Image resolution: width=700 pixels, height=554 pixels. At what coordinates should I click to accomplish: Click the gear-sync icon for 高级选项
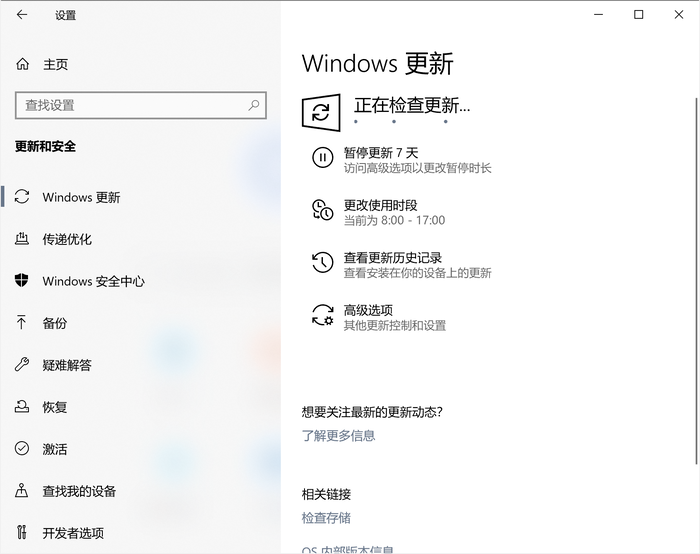322,315
